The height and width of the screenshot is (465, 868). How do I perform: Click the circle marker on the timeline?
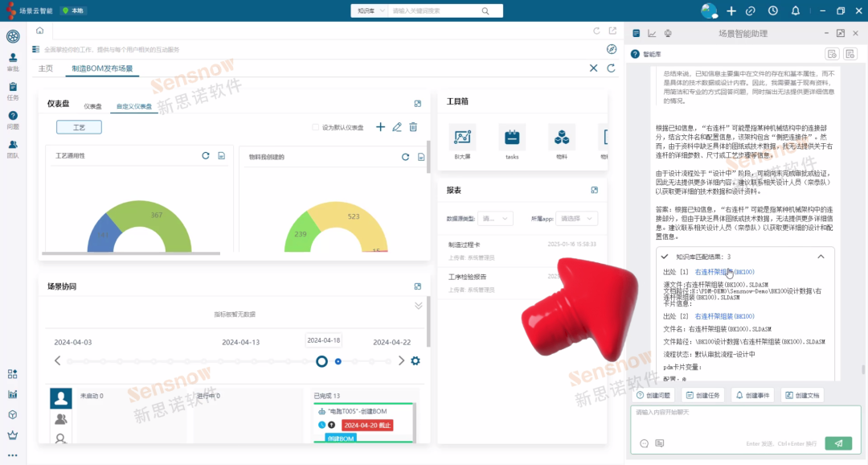(321, 361)
